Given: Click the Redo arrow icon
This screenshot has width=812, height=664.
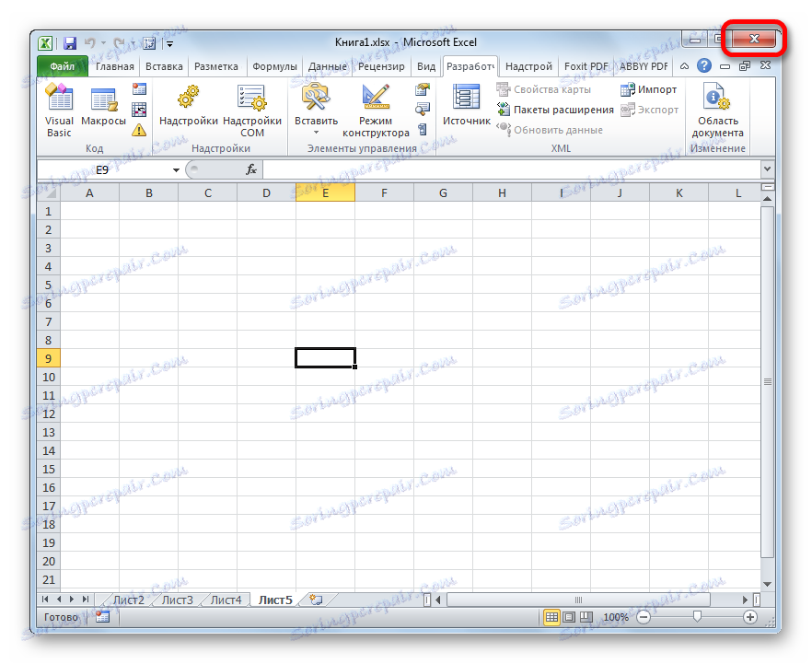Looking at the screenshot, I should [119, 43].
